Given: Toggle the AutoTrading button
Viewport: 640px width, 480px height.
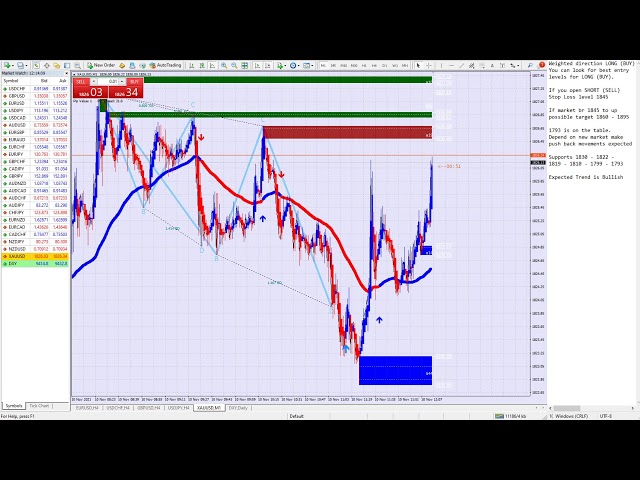Looking at the screenshot, I should [167, 65].
